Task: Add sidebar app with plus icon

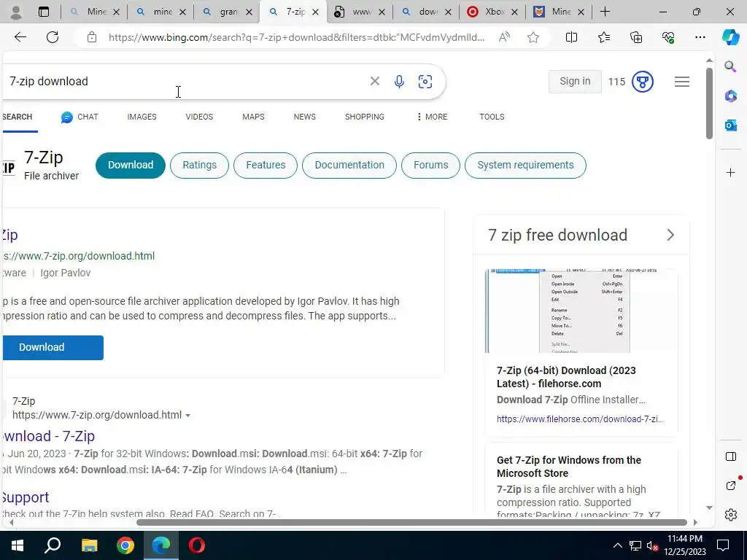Action: [x=730, y=172]
